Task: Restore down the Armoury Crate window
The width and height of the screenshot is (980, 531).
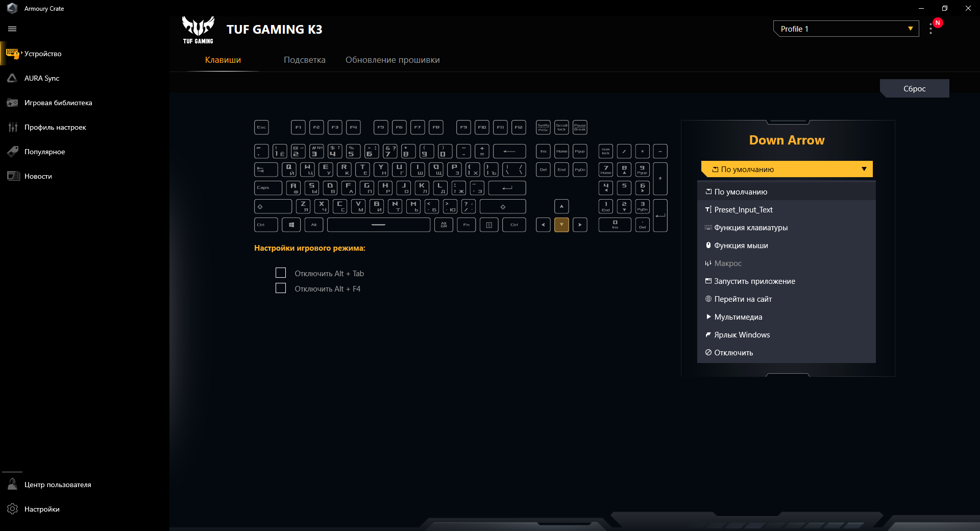Action: coord(945,8)
